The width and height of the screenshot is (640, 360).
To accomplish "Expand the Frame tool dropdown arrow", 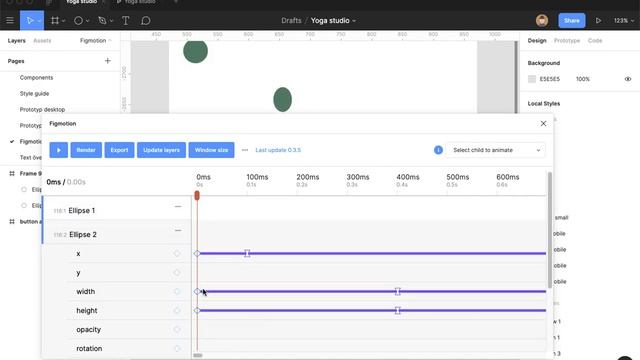I will pyautogui.click(x=64, y=21).
